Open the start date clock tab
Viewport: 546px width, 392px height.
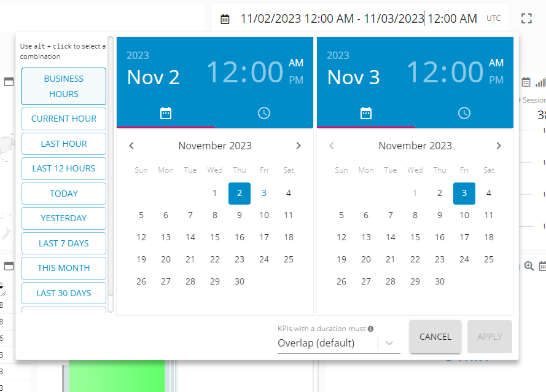(x=263, y=113)
